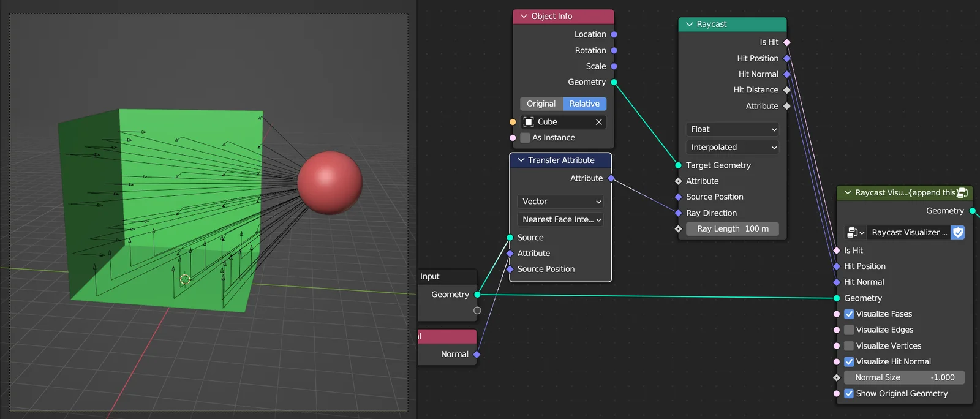Viewport: 980px width, 419px height.
Task: Open the Interpolated mapping dropdown
Action: [x=733, y=148]
